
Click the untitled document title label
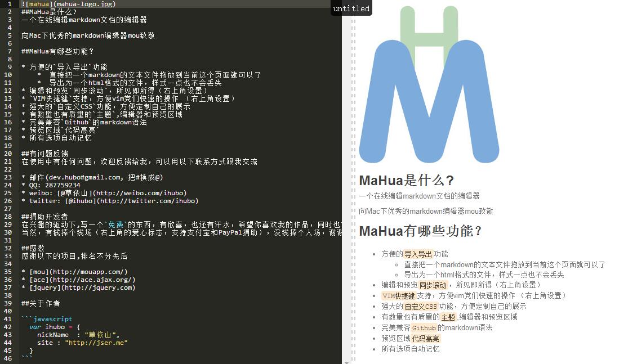[351, 8]
